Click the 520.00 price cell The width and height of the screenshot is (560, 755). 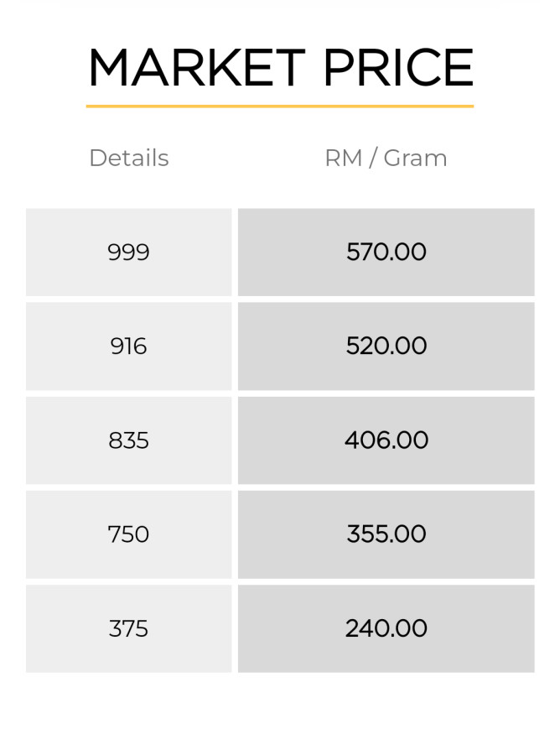(386, 346)
